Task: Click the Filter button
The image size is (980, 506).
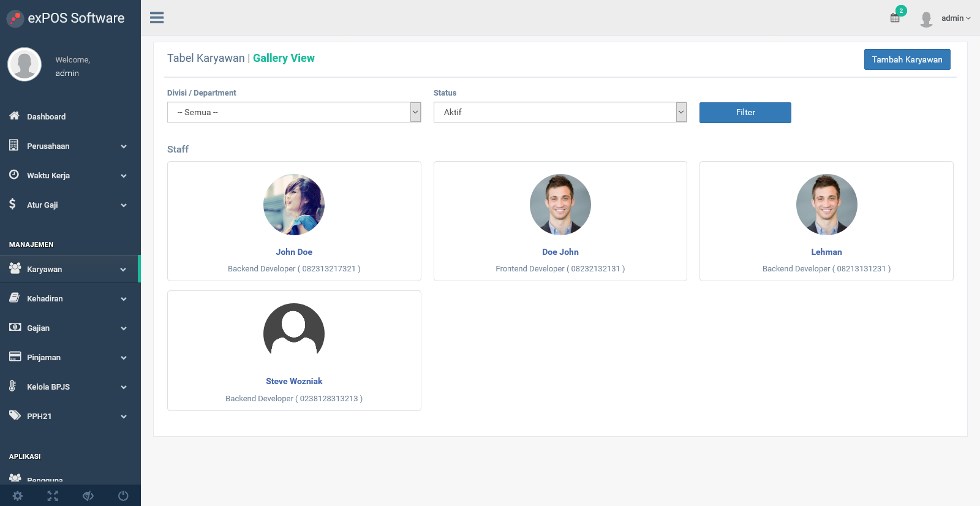Action: 745,113
